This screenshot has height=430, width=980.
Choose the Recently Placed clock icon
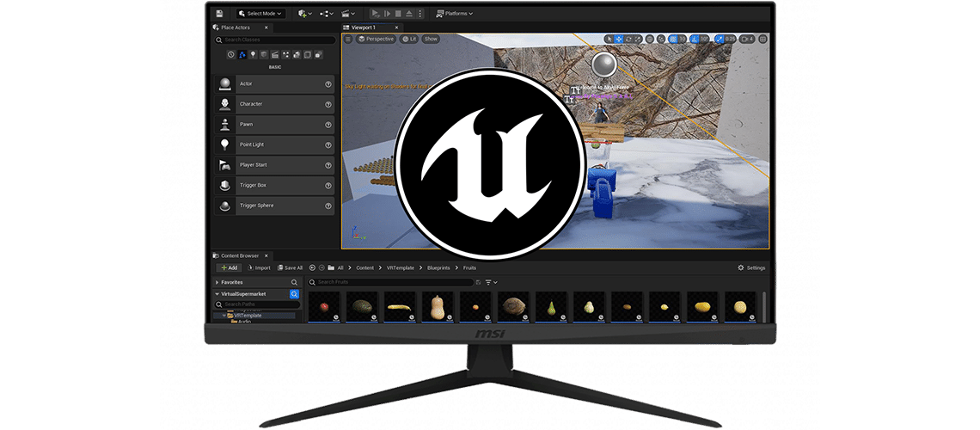click(x=230, y=55)
